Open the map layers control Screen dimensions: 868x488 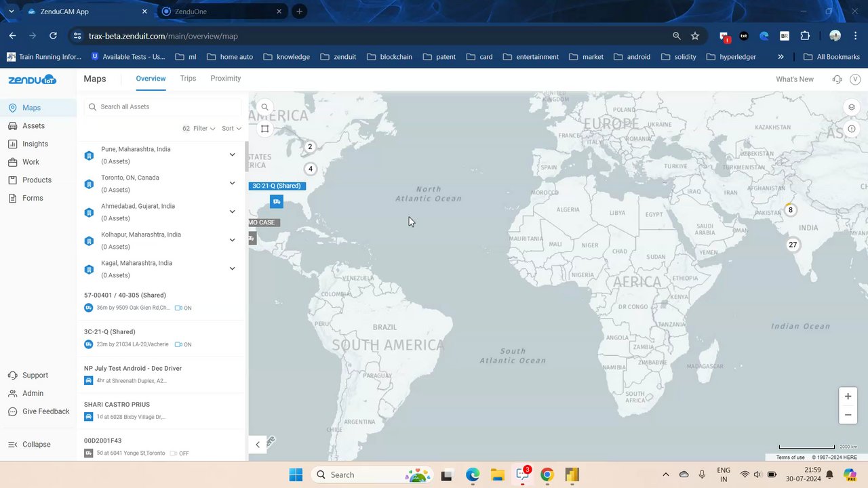[852, 107]
